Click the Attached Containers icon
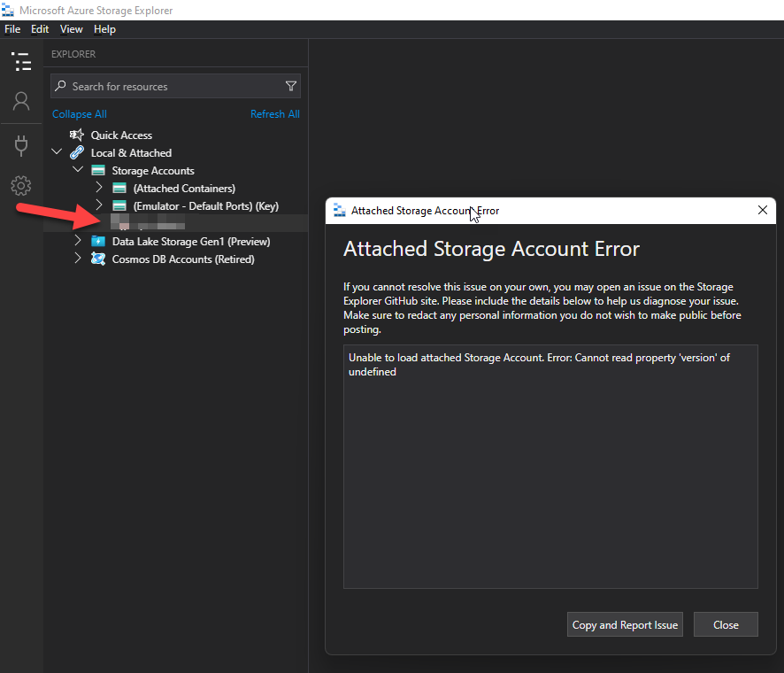Image resolution: width=784 pixels, height=673 pixels. 118,188
